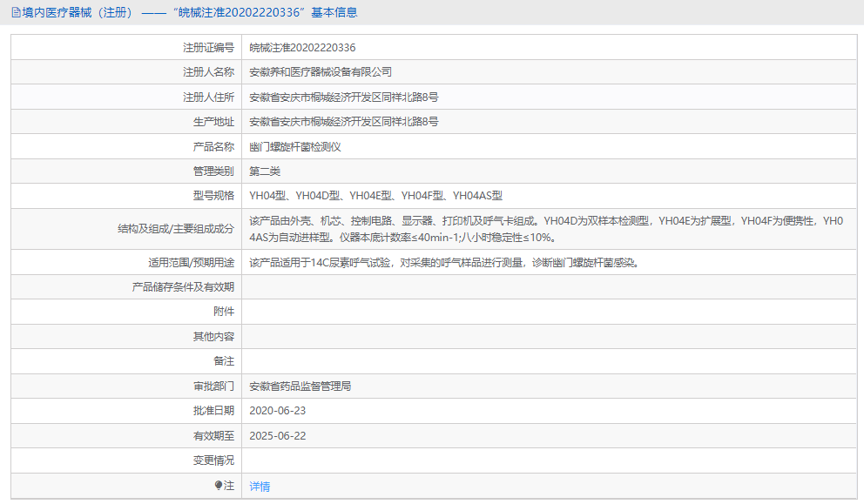The height and width of the screenshot is (504, 864).
Task: Click the 批准日期 label
Action: coord(213,410)
